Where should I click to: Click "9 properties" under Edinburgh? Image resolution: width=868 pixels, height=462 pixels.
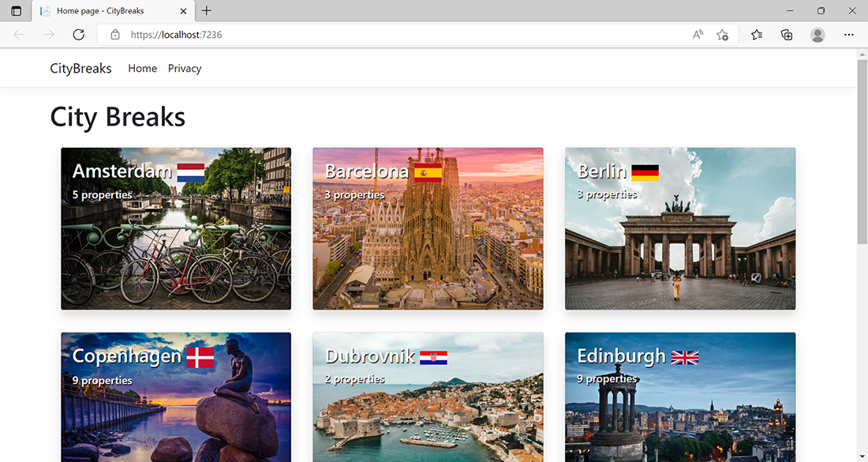[607, 378]
